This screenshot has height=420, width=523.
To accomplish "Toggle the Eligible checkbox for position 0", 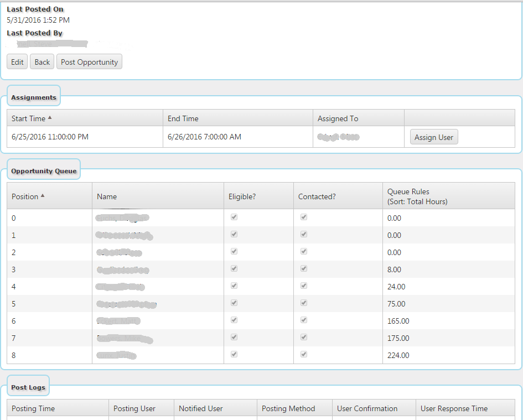I will click(234, 217).
